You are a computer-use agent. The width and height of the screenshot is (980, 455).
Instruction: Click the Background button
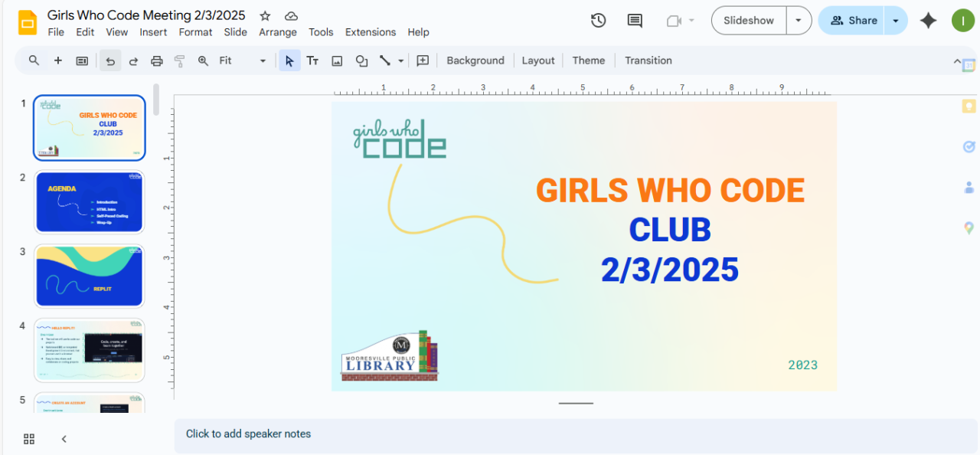[x=475, y=61]
